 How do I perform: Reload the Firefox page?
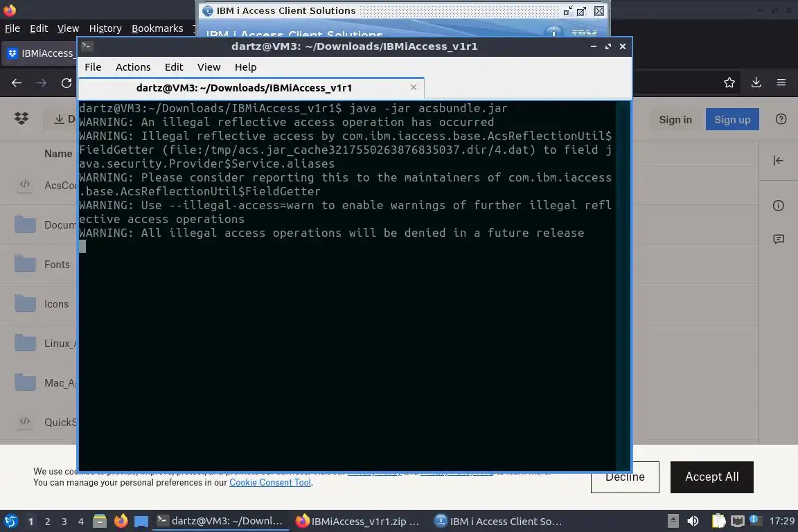click(66, 82)
